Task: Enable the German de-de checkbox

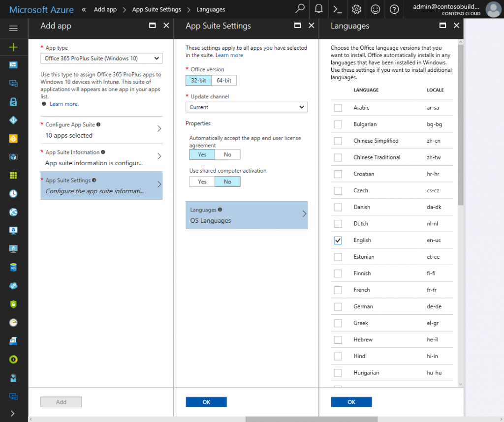Action: [338, 307]
